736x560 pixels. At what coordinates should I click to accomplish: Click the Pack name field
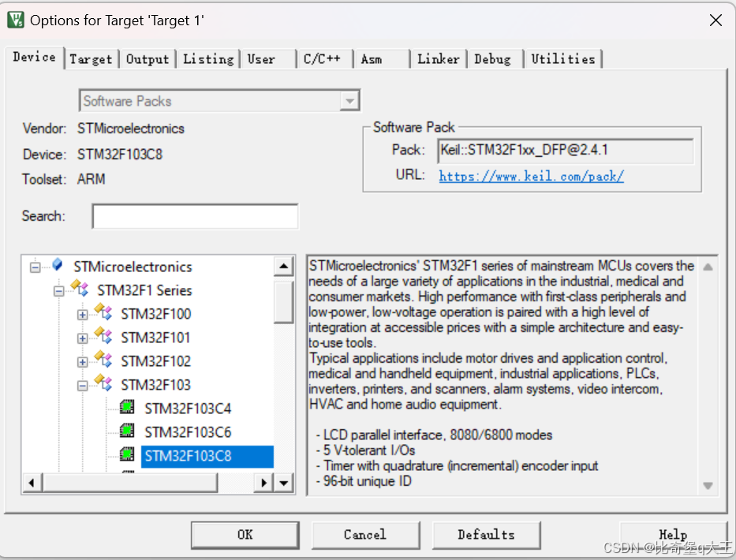566,151
